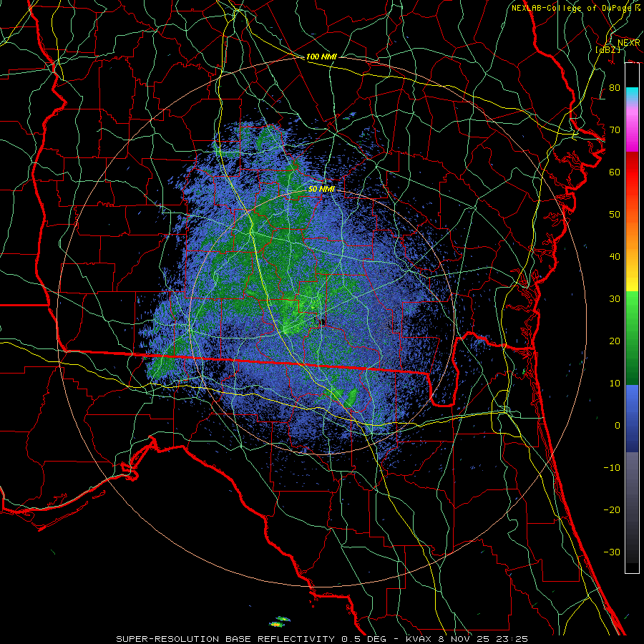Click the SUPER-RESOLUTION BASE REFLECTIVITY caption text
Viewport: 644px width, 644px height.
pyautogui.click(x=225, y=639)
